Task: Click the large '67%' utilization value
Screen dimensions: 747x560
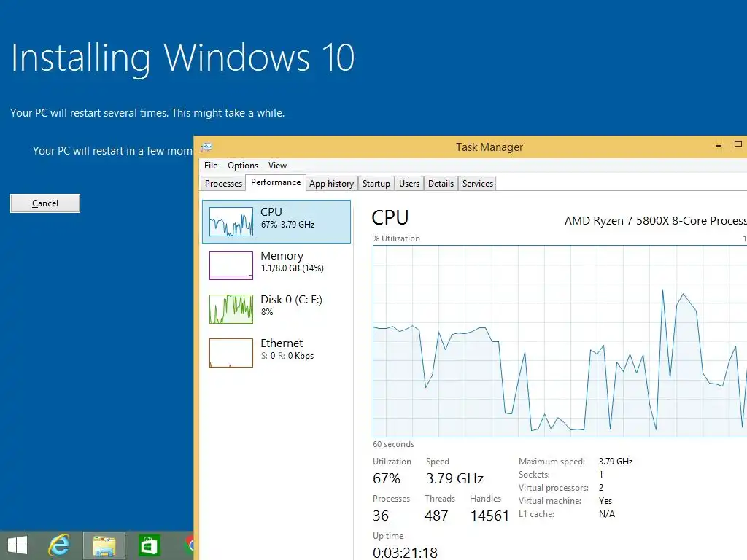Action: [387, 478]
